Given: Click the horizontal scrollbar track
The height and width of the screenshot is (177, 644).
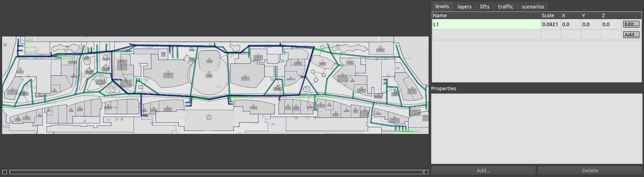Looking at the screenshot, I should click(216, 172).
